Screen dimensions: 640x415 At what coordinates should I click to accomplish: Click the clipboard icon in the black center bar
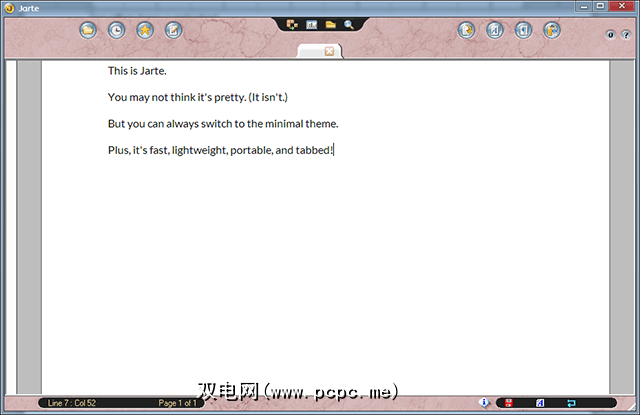(292, 25)
